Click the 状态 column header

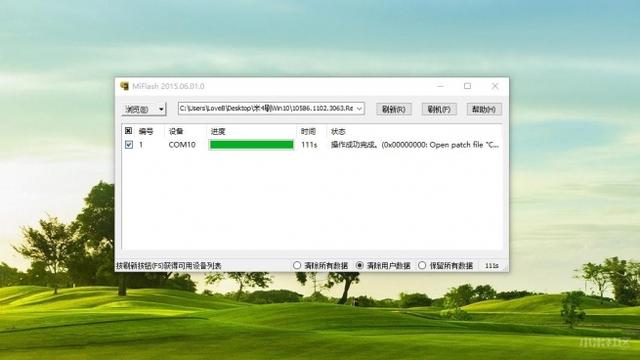tap(338, 131)
